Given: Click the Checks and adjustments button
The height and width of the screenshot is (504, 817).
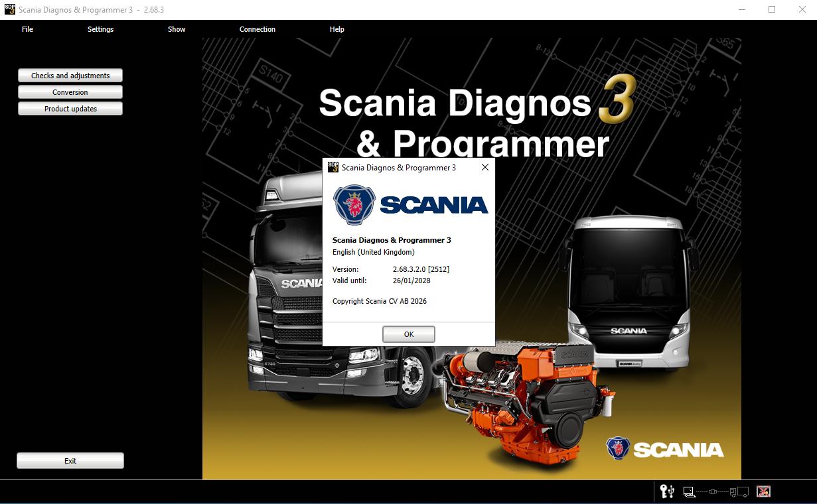Looking at the screenshot, I should point(70,75).
